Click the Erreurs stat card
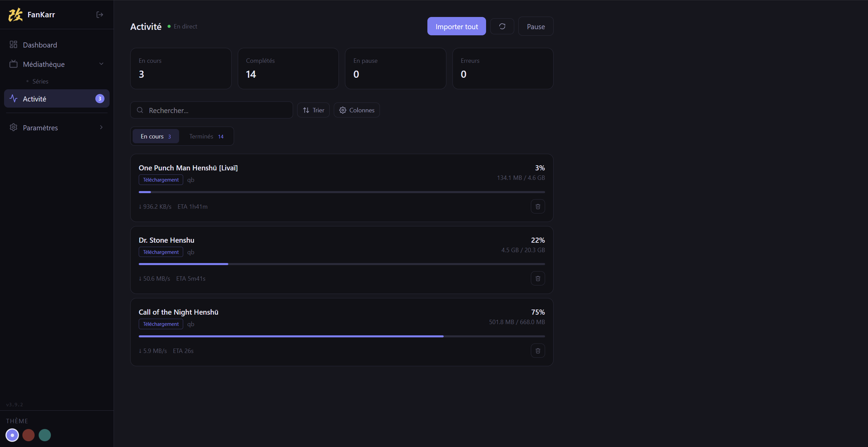This screenshot has height=447, width=868. click(x=503, y=69)
